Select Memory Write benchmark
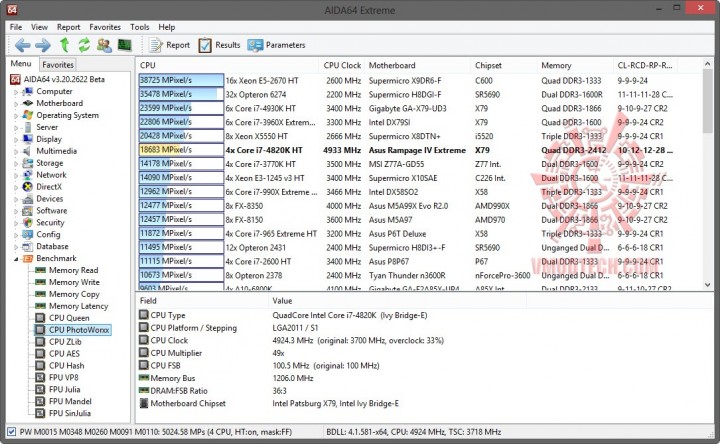This screenshot has height=444, width=720. tap(74, 282)
